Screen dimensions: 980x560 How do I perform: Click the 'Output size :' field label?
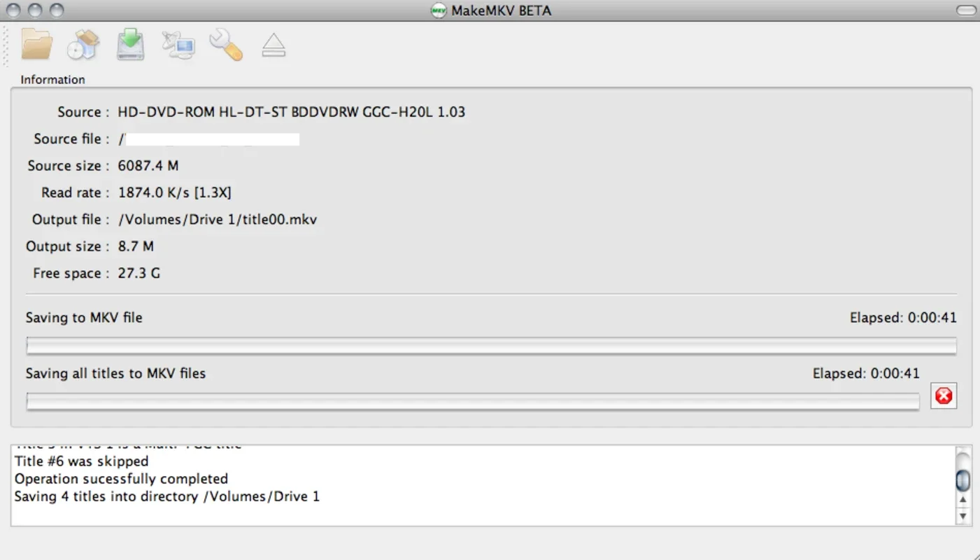[x=68, y=246]
